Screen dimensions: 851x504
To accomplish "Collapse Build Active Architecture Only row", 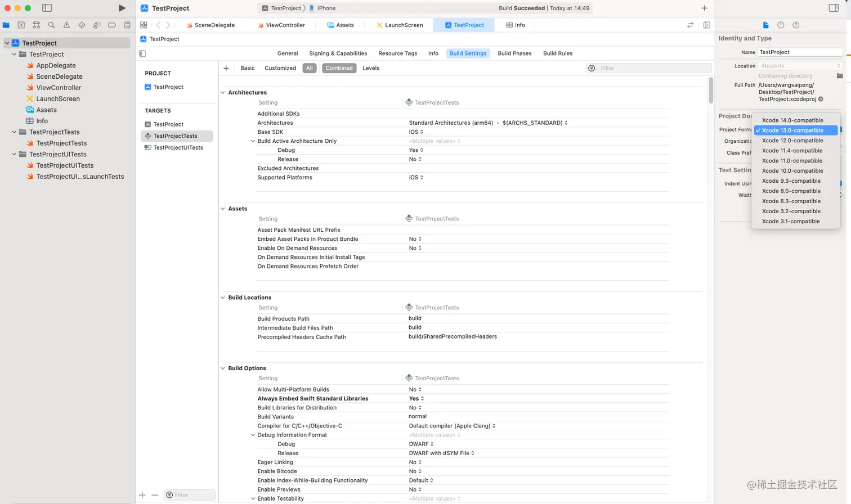I will click(x=253, y=141).
